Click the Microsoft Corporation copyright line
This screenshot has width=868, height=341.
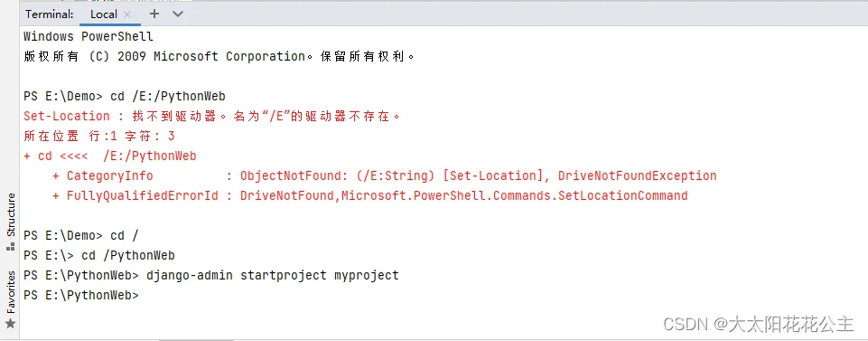(x=219, y=57)
